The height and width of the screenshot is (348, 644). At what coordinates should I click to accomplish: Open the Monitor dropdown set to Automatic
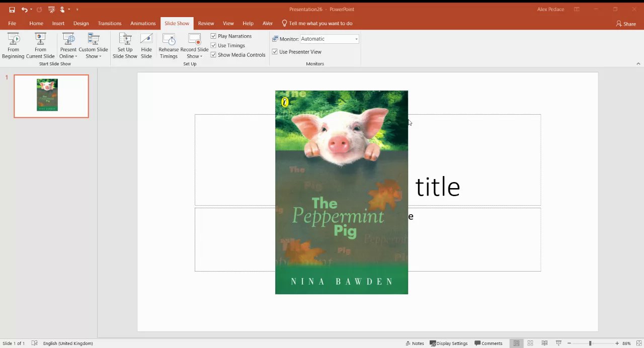point(330,39)
